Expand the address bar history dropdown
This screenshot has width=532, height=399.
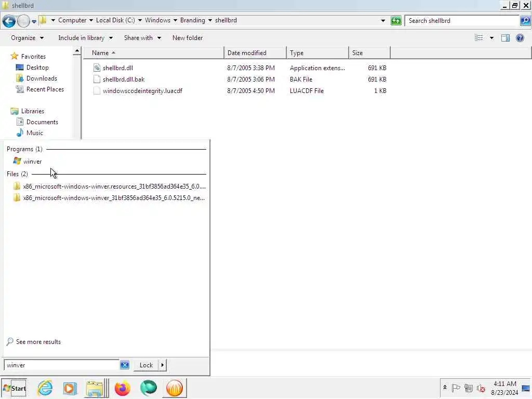tap(383, 21)
